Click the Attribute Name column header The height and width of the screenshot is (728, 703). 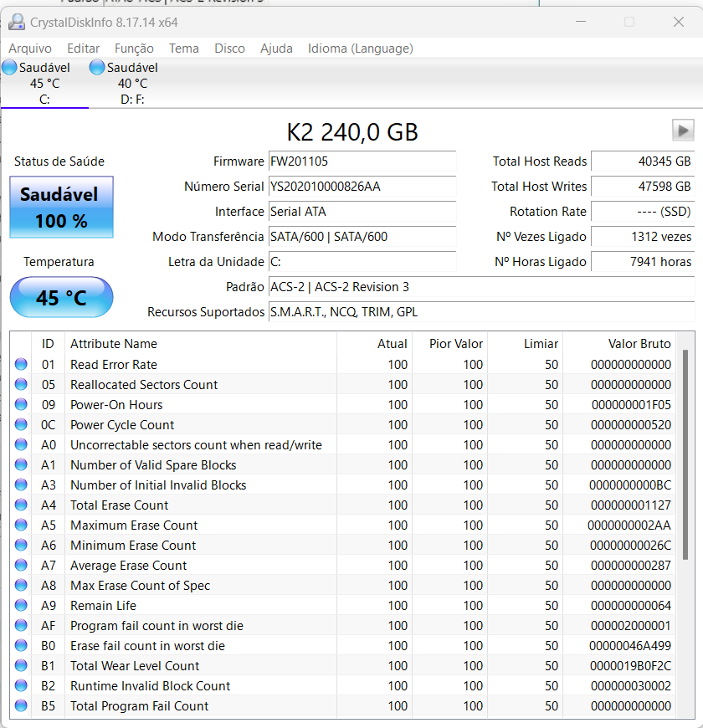click(114, 344)
